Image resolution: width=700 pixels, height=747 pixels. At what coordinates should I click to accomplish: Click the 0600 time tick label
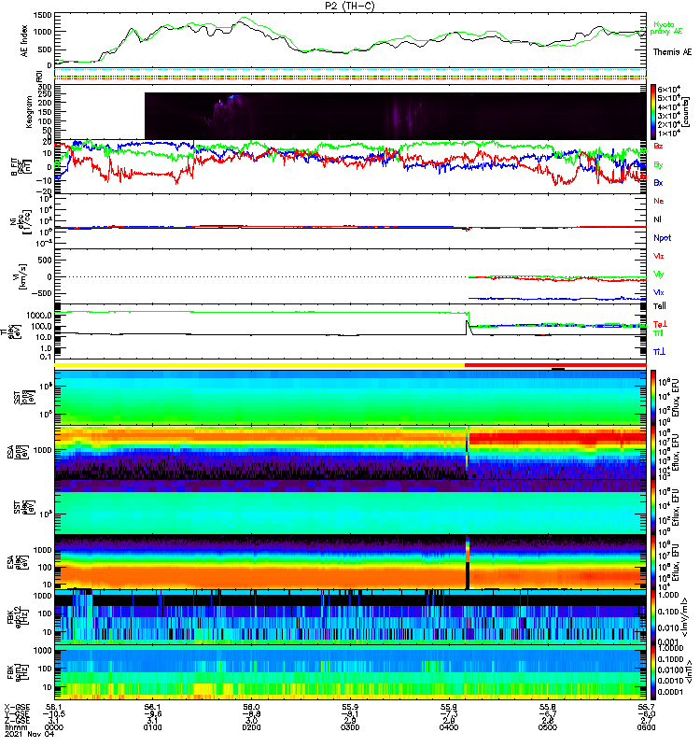[x=646, y=727]
